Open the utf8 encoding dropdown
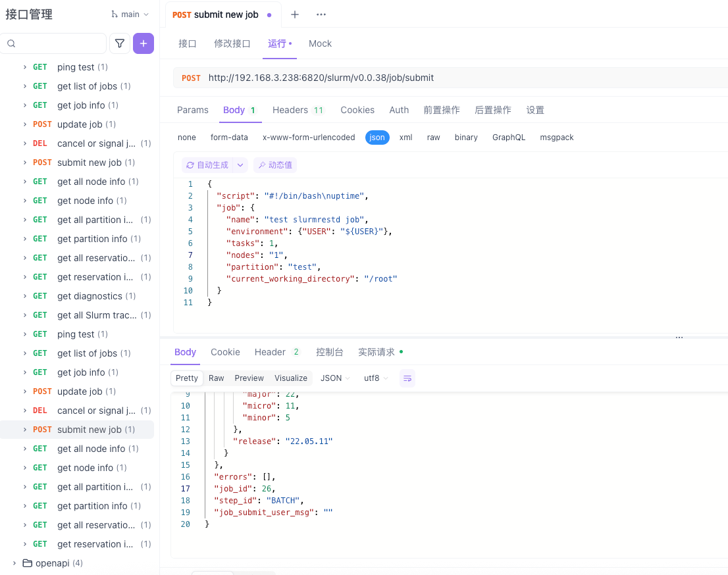 coord(376,378)
